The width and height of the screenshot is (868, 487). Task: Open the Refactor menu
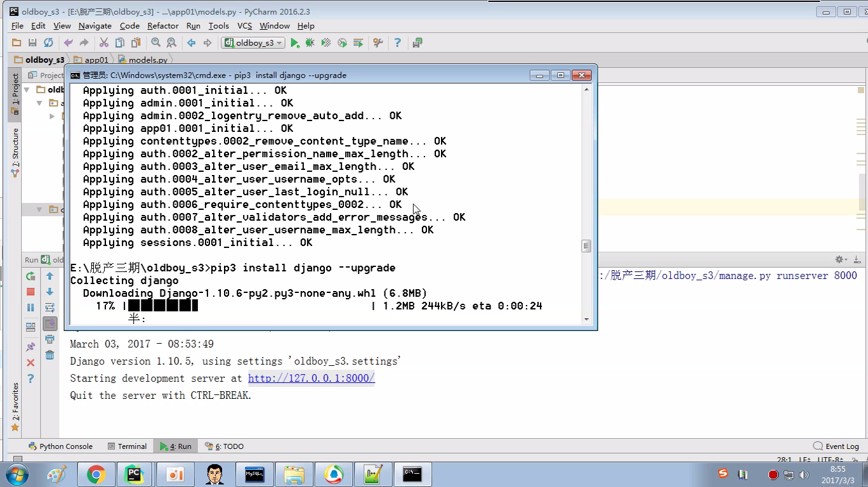(x=162, y=25)
